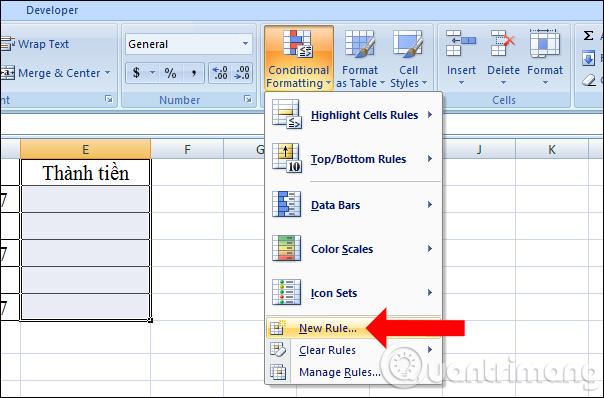Expand the Insert dropdown arrow
This screenshot has width=604, height=398.
coord(461,83)
